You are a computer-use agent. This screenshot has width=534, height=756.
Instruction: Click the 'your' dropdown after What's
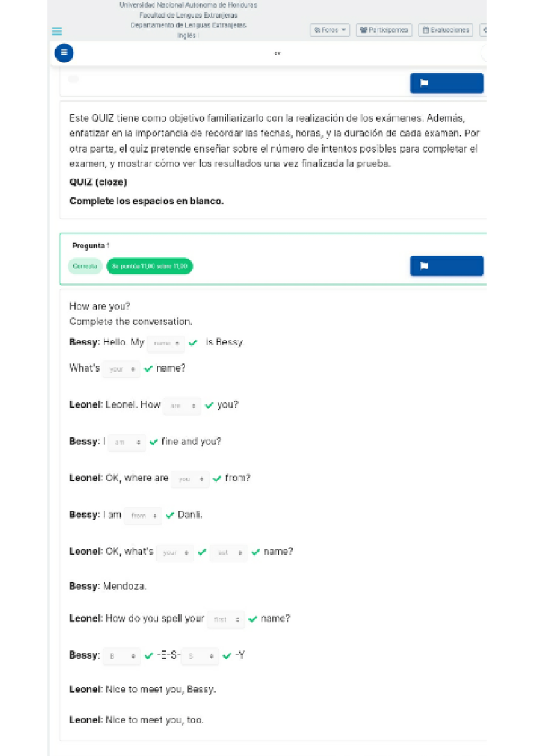[121, 369]
